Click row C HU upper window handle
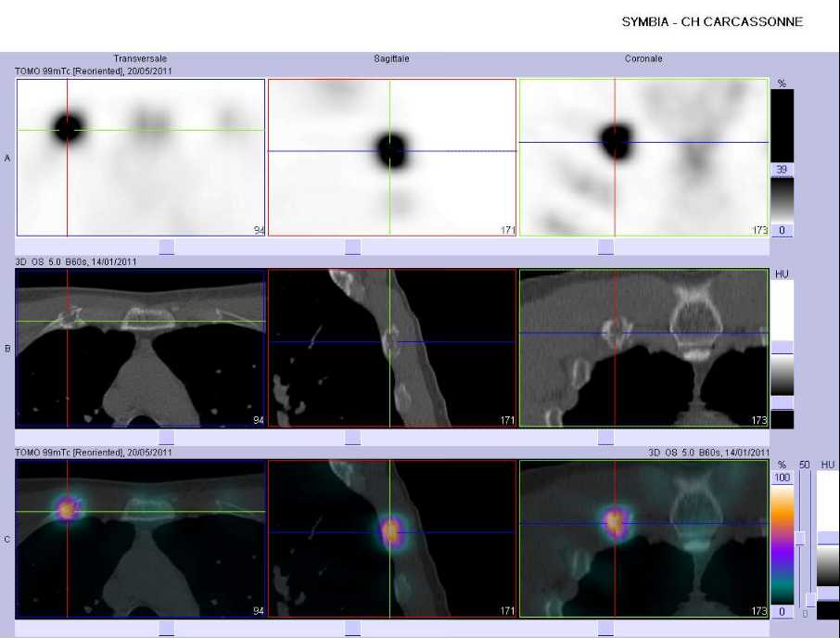 pyautogui.click(x=828, y=539)
